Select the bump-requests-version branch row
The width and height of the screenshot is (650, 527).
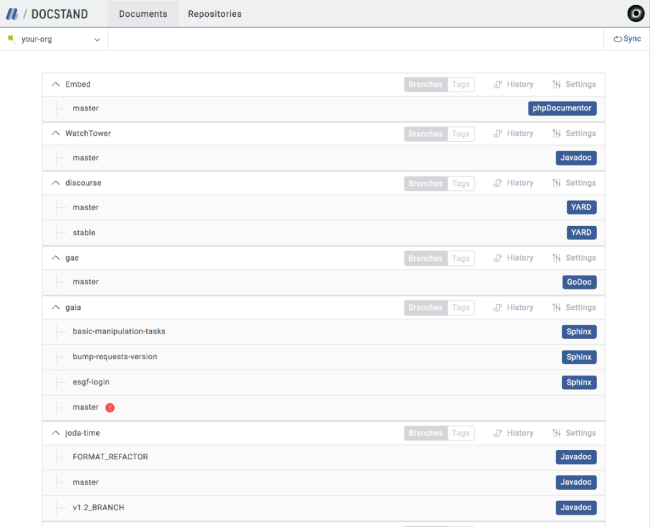pos(324,357)
